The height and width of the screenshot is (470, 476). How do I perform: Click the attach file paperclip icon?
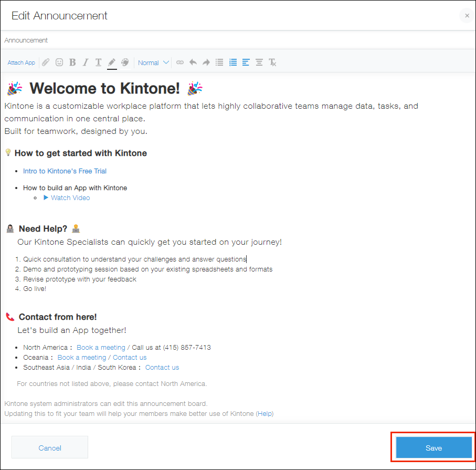coord(46,62)
